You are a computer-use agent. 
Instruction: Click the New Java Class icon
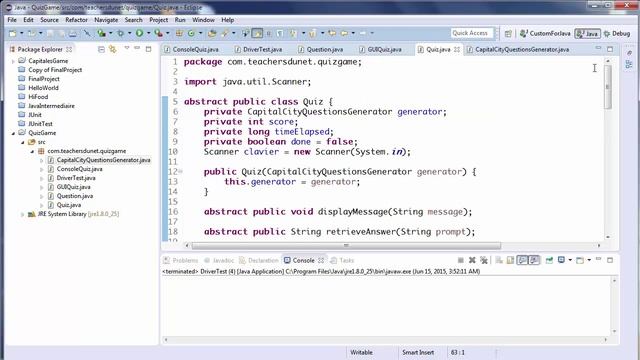coord(191,33)
